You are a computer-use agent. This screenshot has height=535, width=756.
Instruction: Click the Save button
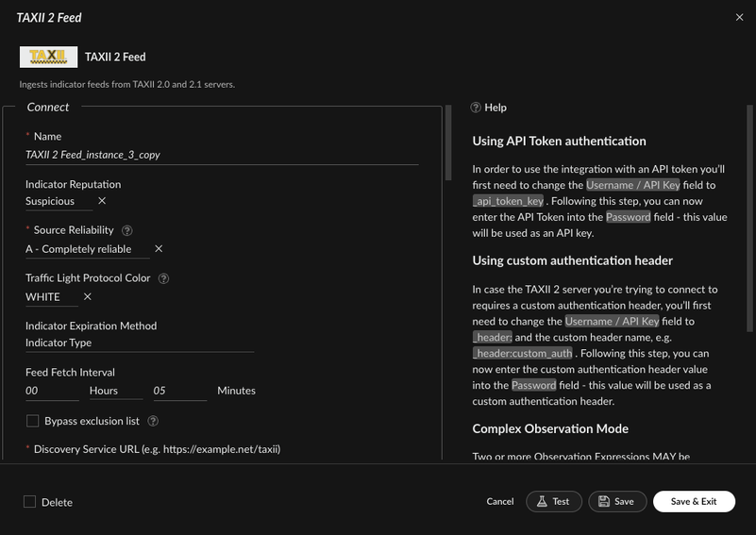click(617, 502)
